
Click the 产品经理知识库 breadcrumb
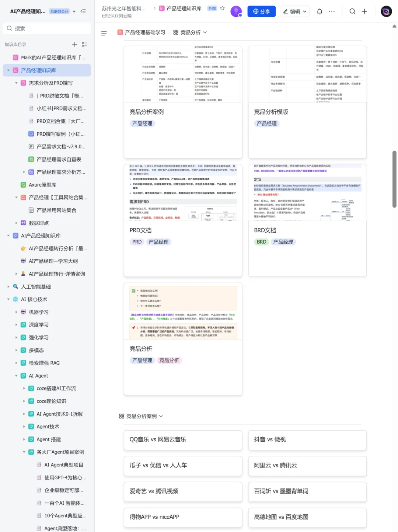point(180,8)
